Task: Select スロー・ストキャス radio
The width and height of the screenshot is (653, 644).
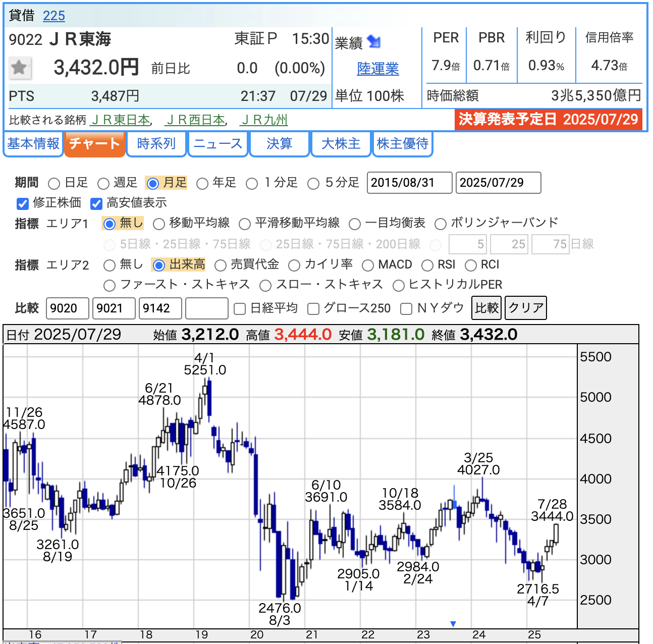Action: (x=265, y=285)
